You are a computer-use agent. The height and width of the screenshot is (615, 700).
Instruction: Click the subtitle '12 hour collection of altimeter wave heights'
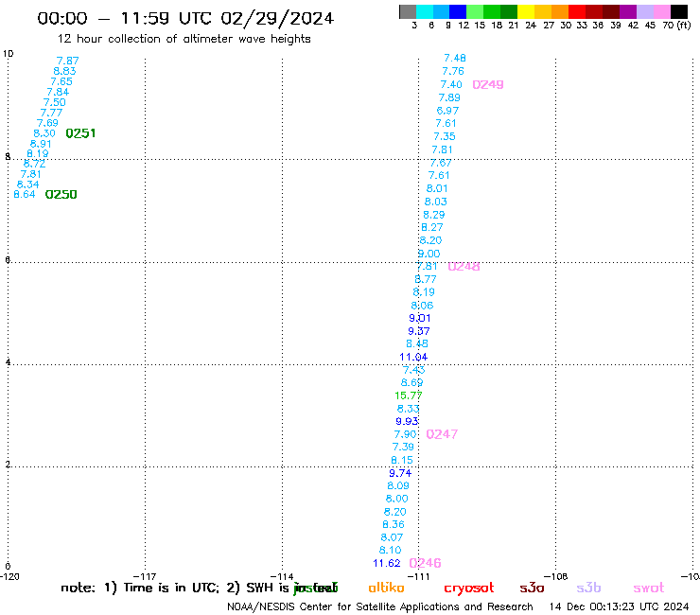[184, 39]
